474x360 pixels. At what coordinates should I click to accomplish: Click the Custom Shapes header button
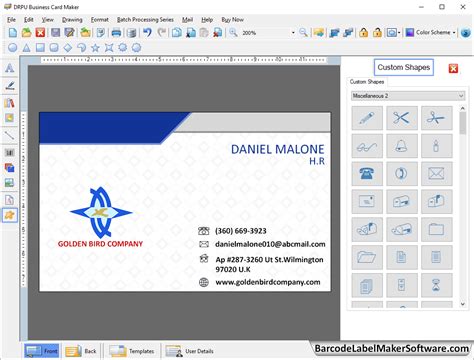pos(404,67)
